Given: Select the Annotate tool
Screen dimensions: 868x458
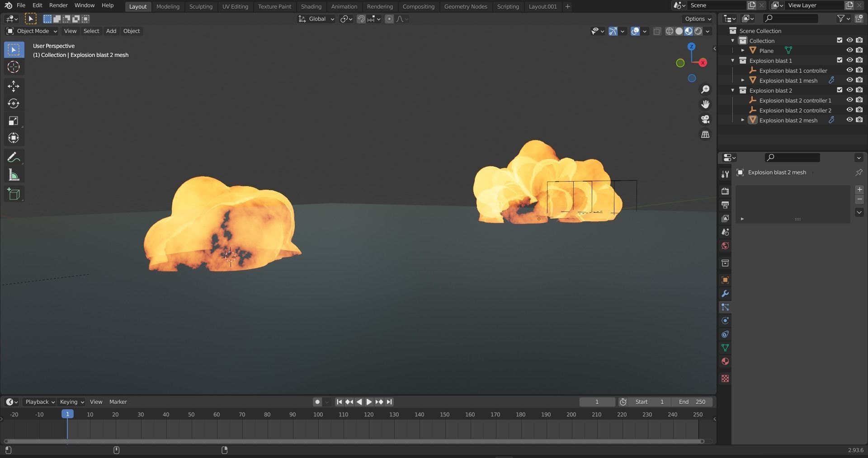Looking at the screenshot, I should 14,157.
